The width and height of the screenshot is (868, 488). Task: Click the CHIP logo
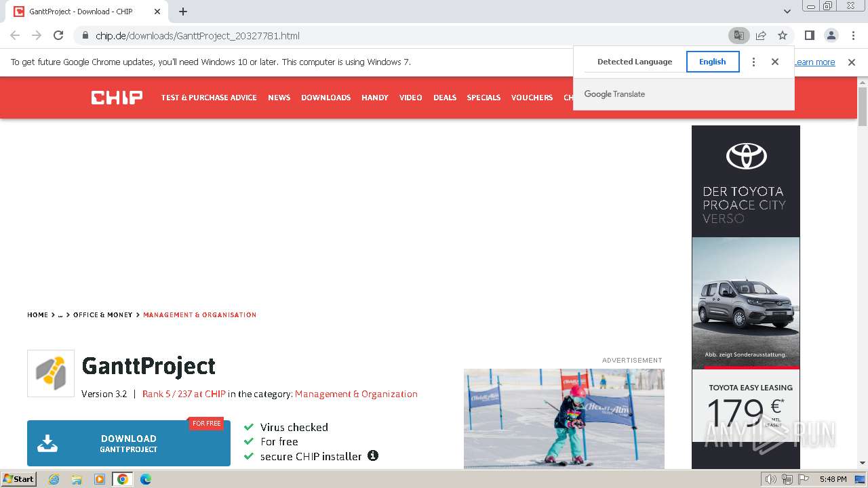click(x=117, y=98)
